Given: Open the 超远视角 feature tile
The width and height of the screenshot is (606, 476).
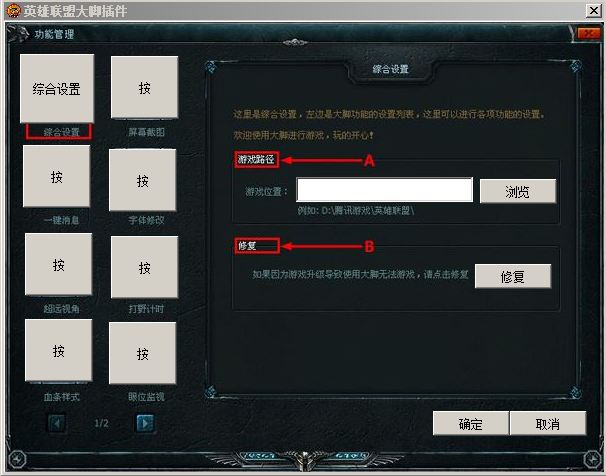Looking at the screenshot, I should (58, 264).
